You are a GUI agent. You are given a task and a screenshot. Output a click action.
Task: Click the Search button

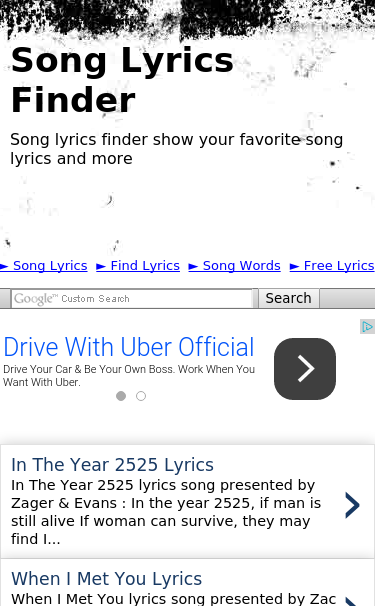pos(288,298)
